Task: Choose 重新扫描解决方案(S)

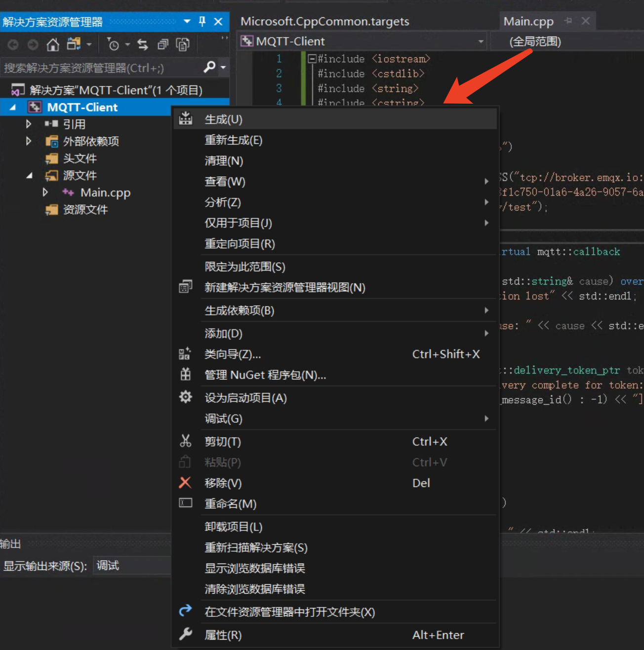Action: [335, 548]
